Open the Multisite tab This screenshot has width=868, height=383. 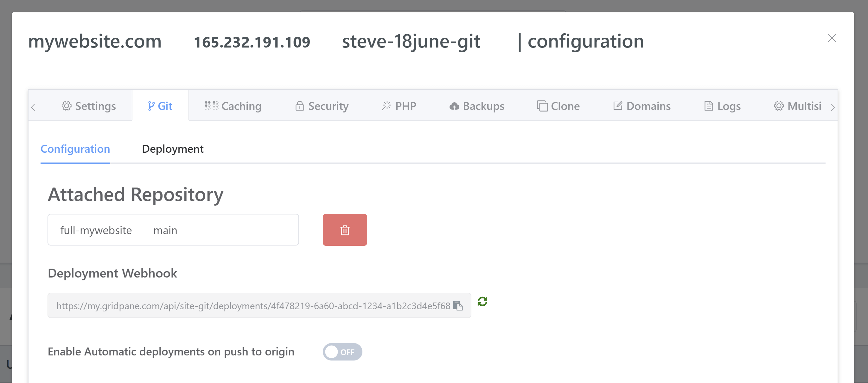[x=797, y=106]
